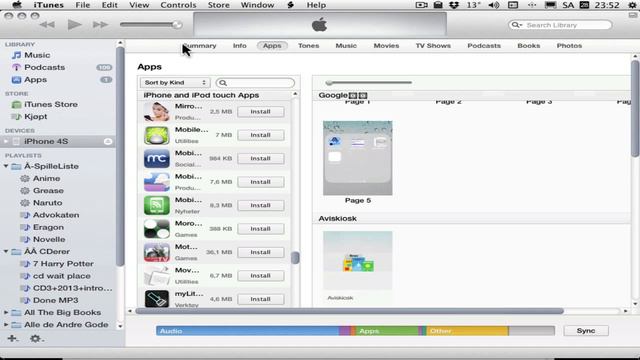This screenshot has height=360, width=640.
Task: Open the Eragon playlist
Action: tap(48, 227)
